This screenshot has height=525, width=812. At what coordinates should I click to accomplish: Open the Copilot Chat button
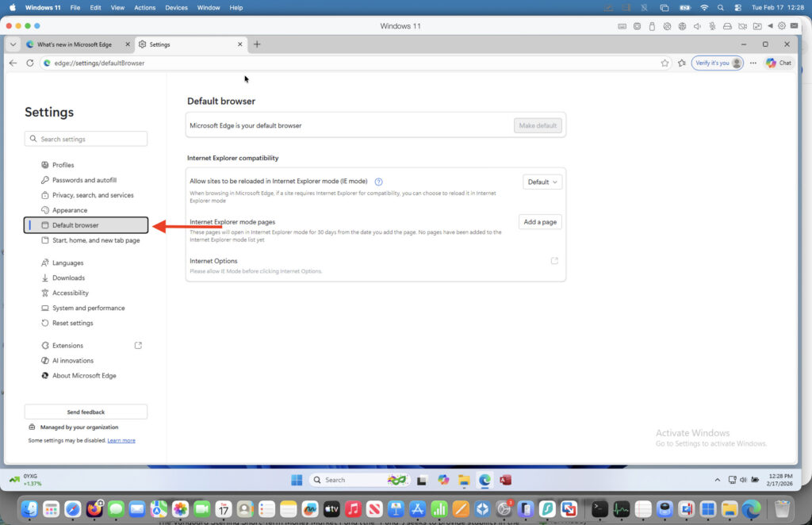point(779,63)
